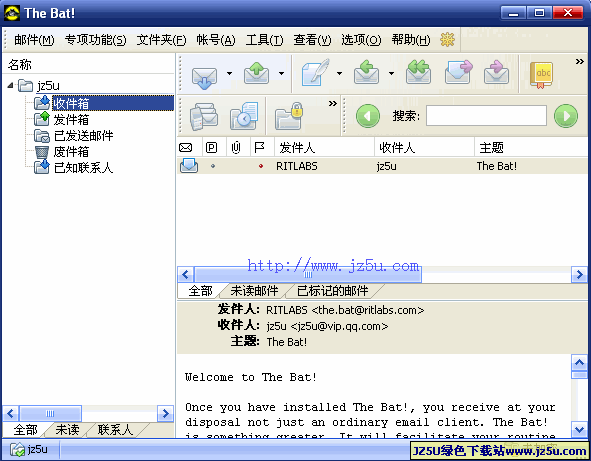Click the stacked envelopes toolbar icon
This screenshot has width=591, height=461.
click(204, 116)
